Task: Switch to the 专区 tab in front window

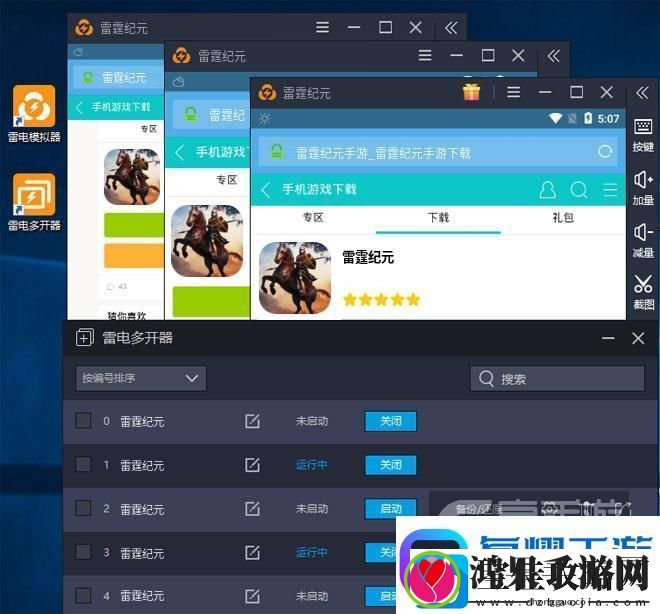Action: [x=313, y=218]
